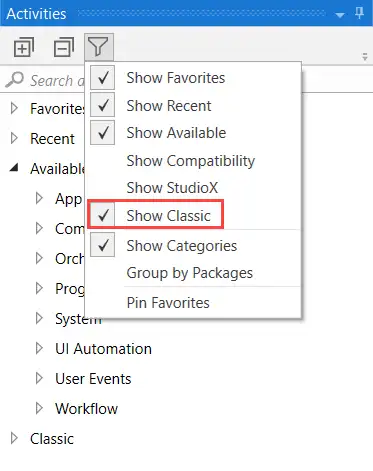Click the toolbar overflow options arrow
The width and height of the screenshot is (373, 471).
(x=365, y=57)
